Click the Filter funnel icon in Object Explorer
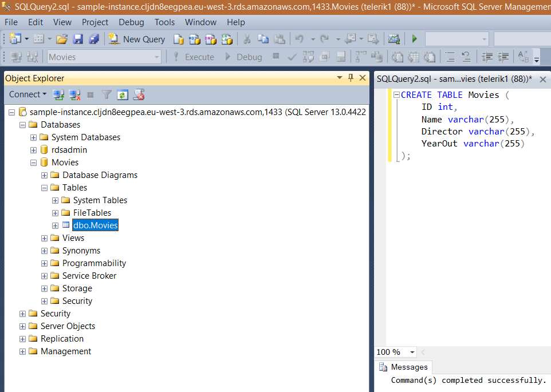 (107, 94)
